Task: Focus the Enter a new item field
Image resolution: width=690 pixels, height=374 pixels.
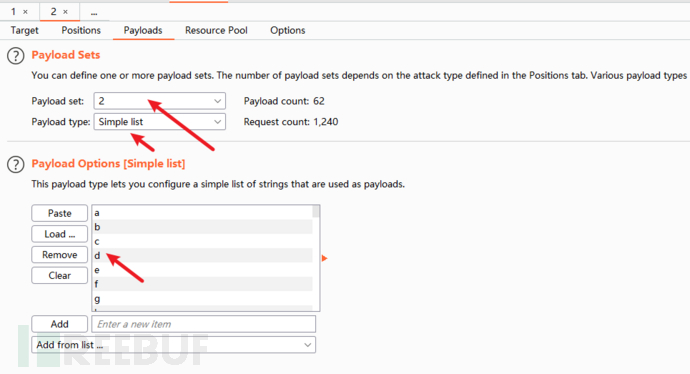Action: click(203, 324)
